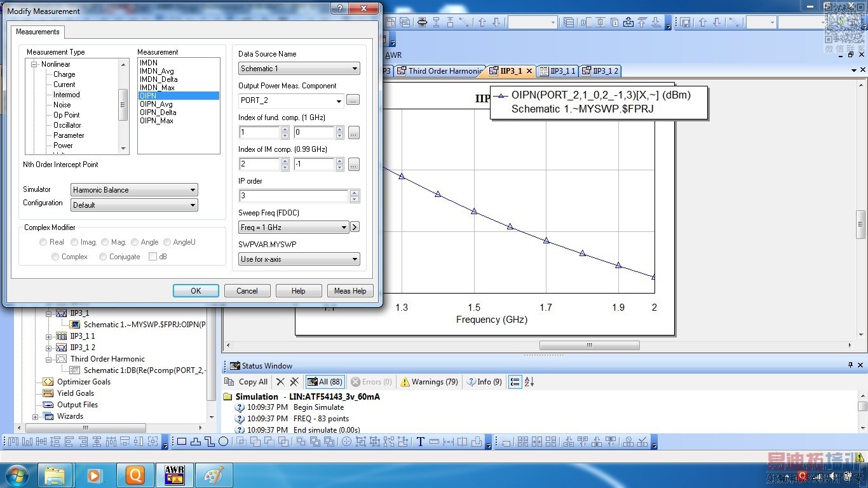Select the Complex radio button

[56, 257]
